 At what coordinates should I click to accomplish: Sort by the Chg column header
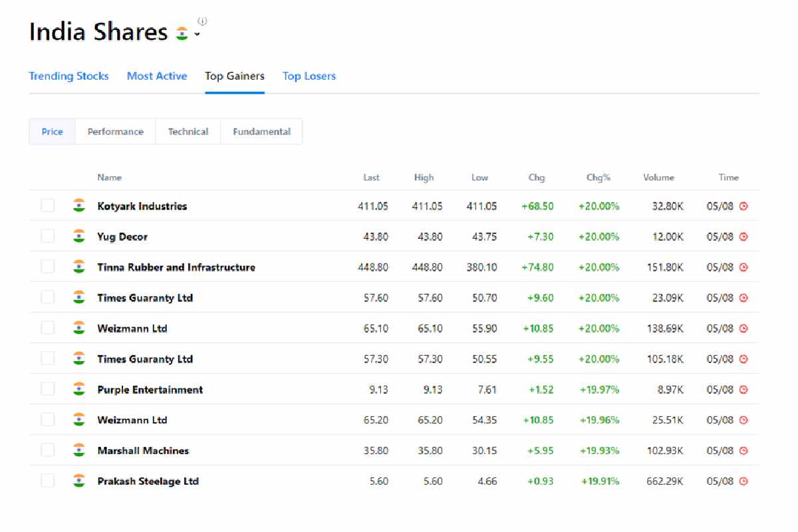(x=537, y=178)
